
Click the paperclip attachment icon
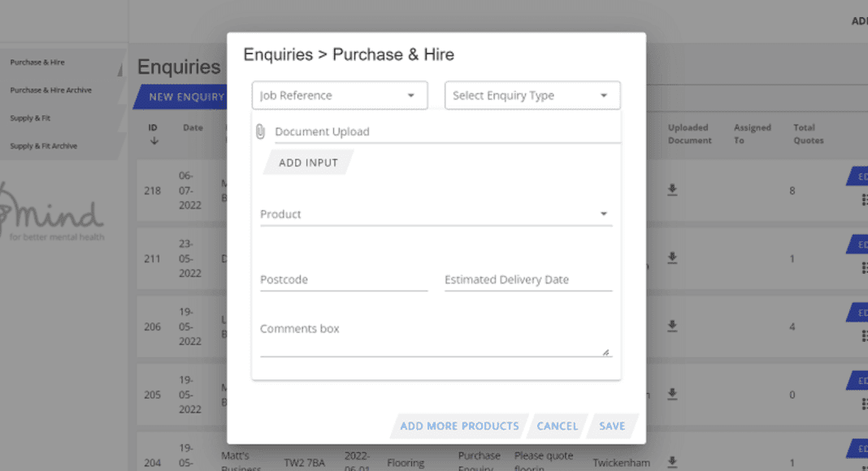[x=260, y=132]
